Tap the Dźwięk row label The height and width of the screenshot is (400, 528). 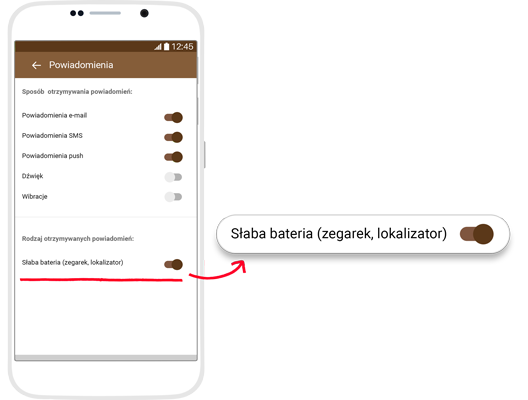point(32,176)
